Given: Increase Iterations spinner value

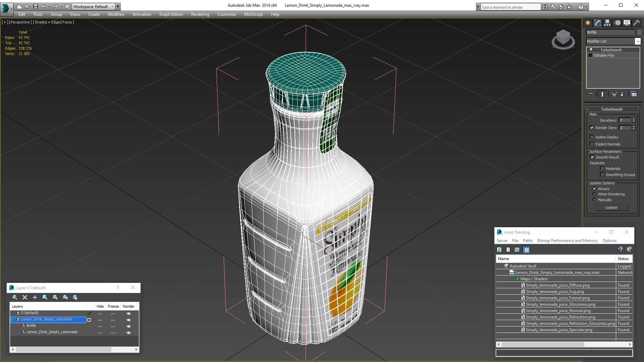Looking at the screenshot, I should click(x=634, y=119).
